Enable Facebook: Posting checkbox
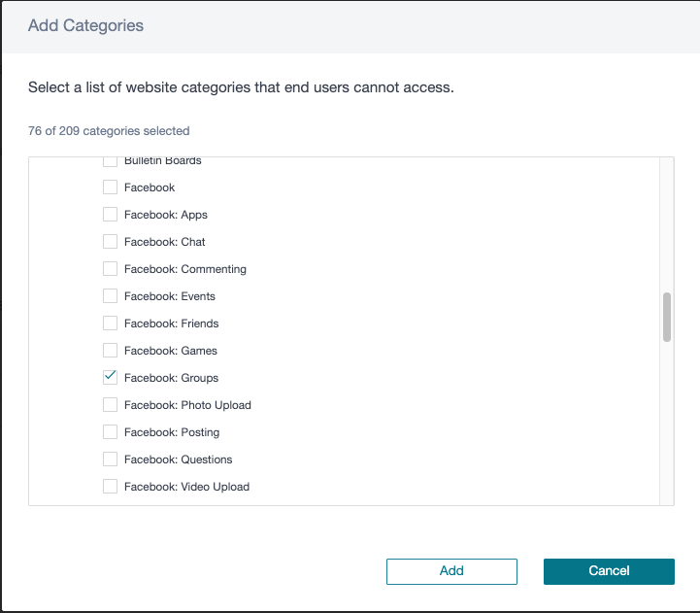 pos(111,432)
